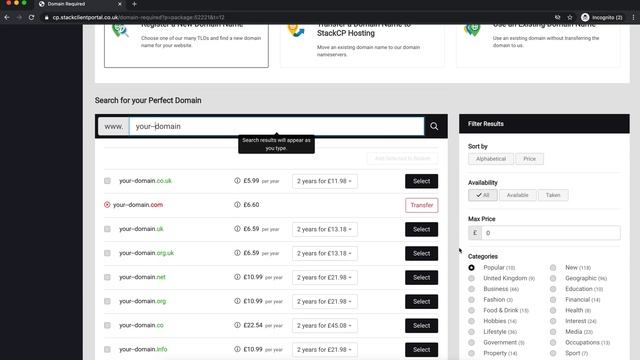Click the padlock icon in the address bar
Viewport: 640px width, 360px height.
point(47,18)
